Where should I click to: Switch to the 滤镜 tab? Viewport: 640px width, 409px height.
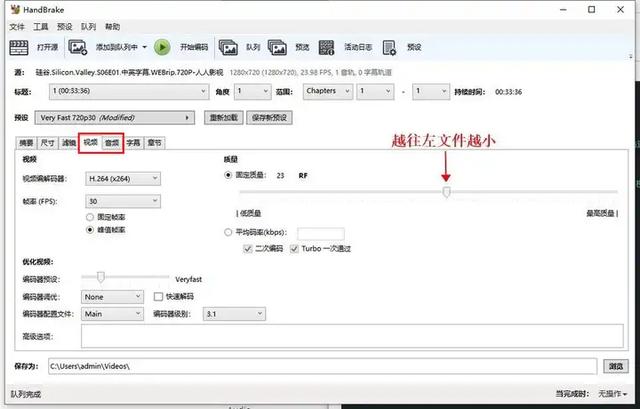[69, 143]
